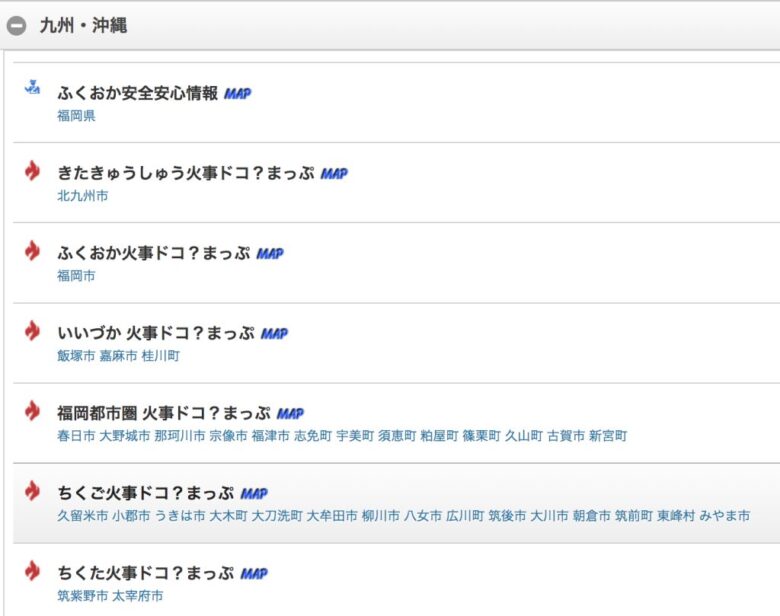Open いいづか 火事ドコ？まっぷ title

pyautogui.click(x=156, y=333)
